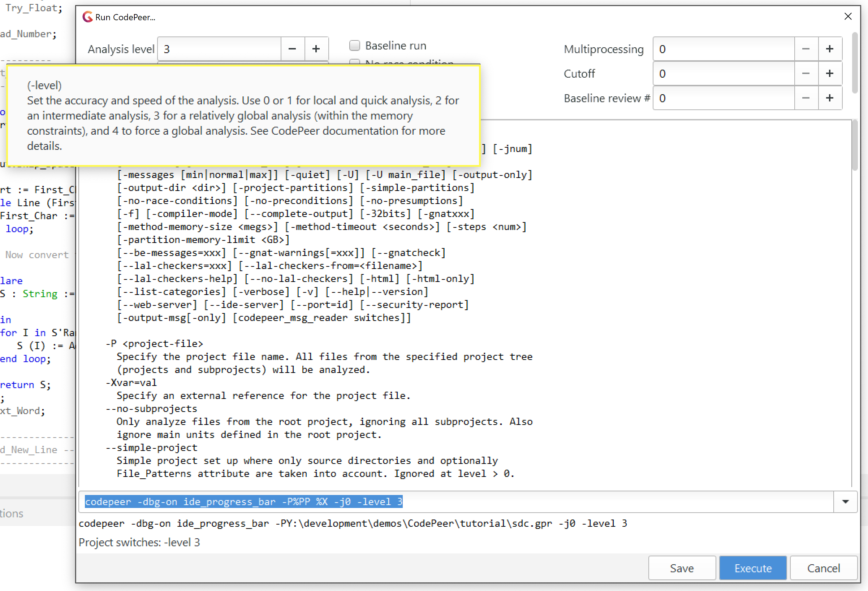Click the Multiprocessing value field
This screenshot has height=591, width=868.
(x=724, y=49)
